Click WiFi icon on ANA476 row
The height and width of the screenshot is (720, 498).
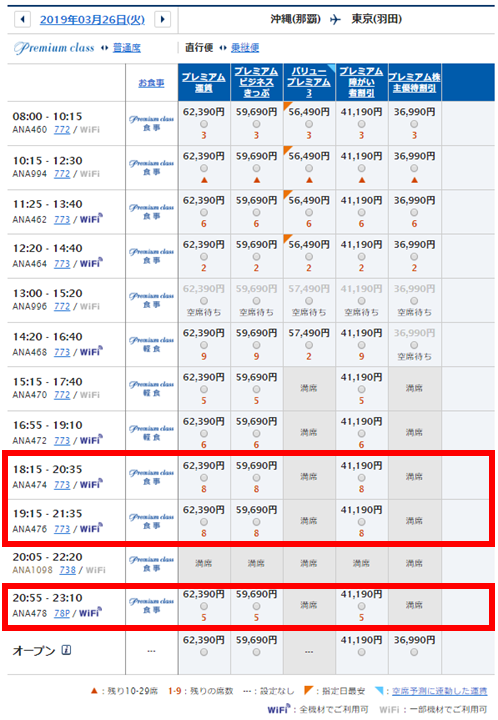tap(91, 528)
